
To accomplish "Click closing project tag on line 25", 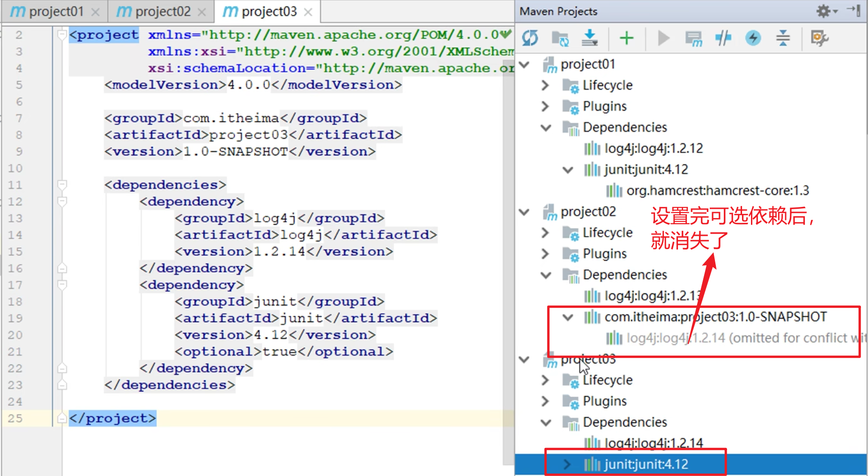I will (112, 418).
